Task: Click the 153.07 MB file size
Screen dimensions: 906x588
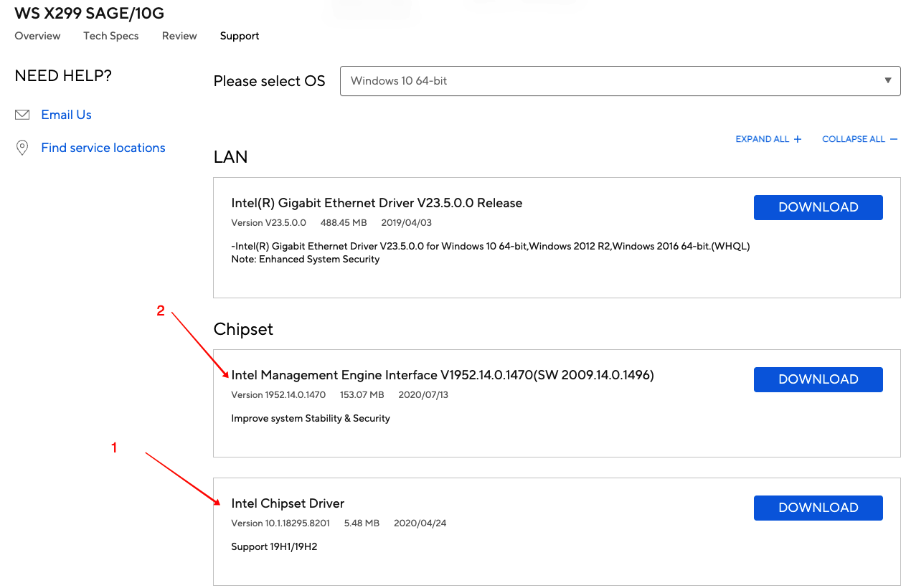Action: coord(362,395)
